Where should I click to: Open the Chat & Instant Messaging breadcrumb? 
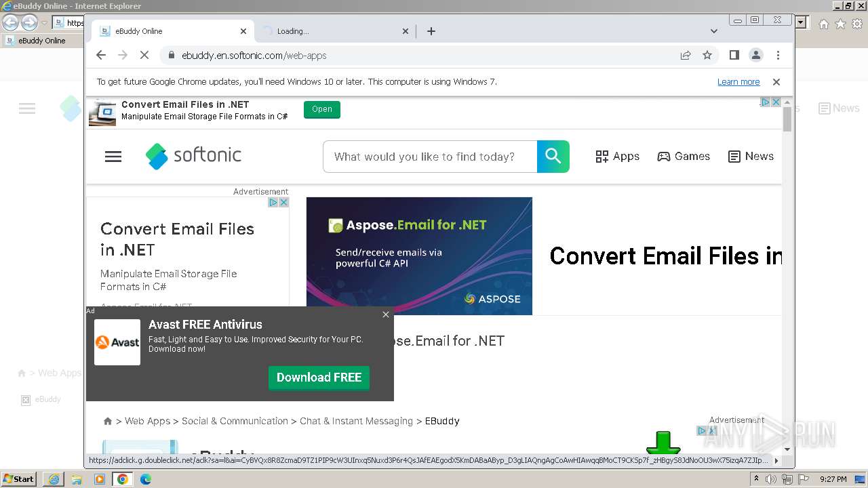[356, 421]
